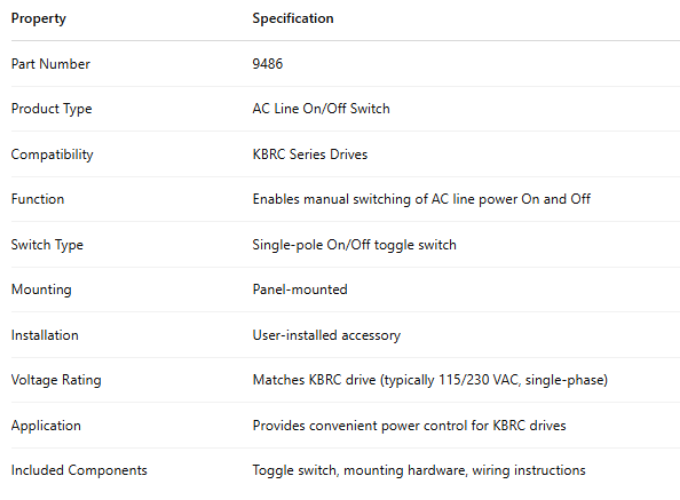
Task: Select the Application row label
Action: click(x=46, y=426)
